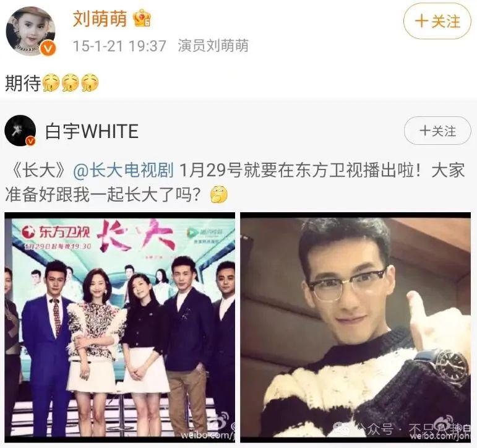477x448 pixels.
Task: Open the @长大电视剧 mention link
Action: (123, 170)
